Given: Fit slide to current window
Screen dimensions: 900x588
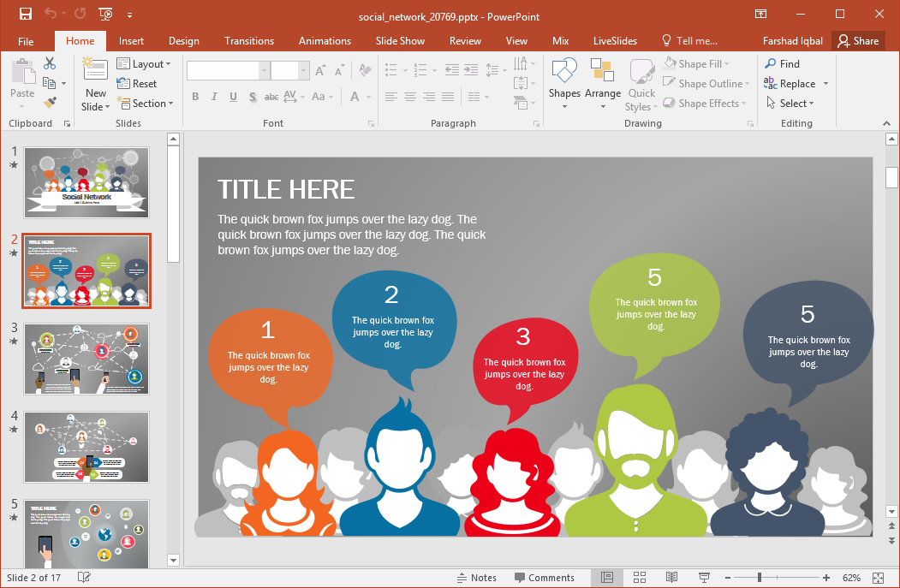Looking at the screenshot, I should [x=877, y=578].
